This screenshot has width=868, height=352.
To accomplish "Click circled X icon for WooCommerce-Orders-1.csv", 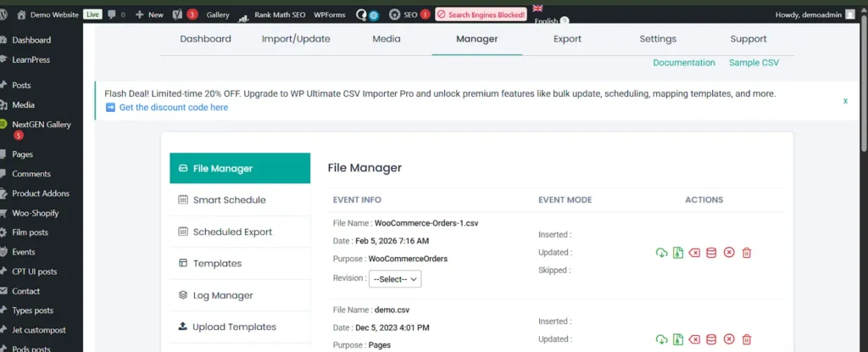I will coord(729,253).
